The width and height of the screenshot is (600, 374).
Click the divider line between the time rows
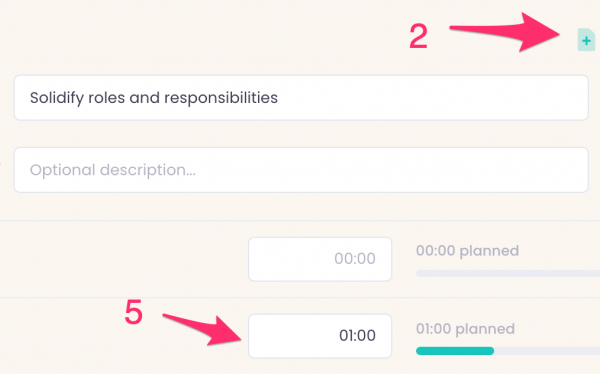(x=300, y=297)
